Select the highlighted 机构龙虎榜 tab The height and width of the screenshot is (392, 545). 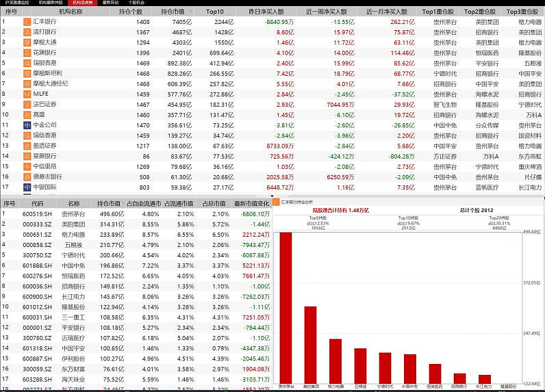point(83,3)
